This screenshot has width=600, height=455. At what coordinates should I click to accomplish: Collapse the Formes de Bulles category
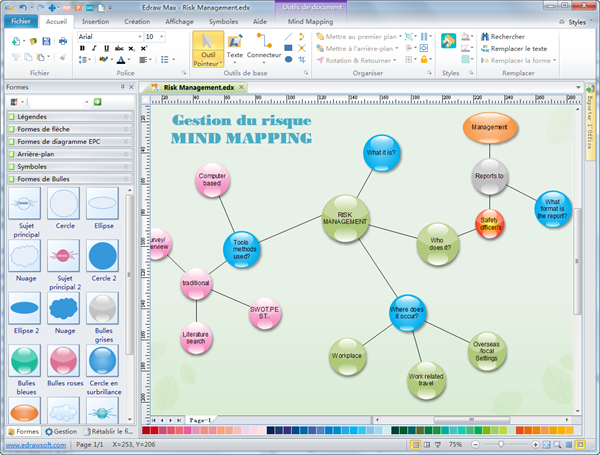[x=126, y=179]
